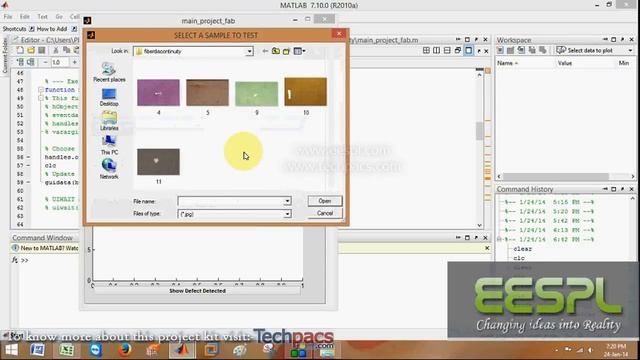Expand the Look in folder dropdown

click(x=249, y=51)
